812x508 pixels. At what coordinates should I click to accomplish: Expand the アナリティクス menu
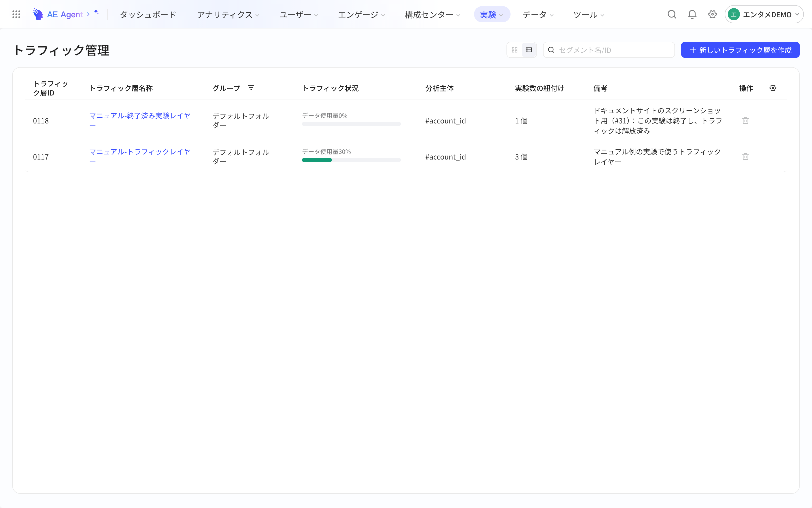(x=228, y=15)
